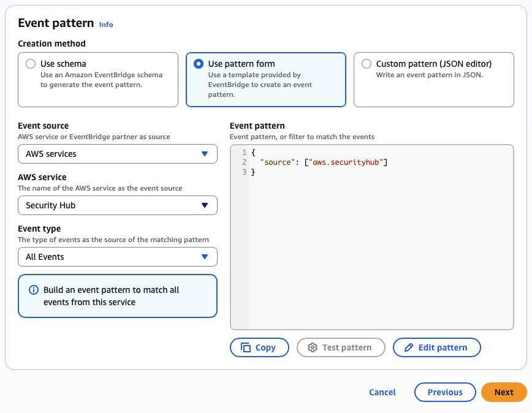Viewport: 532px width, 413px height.
Task: Open the Info link beside Event pattern
Action: (106, 25)
